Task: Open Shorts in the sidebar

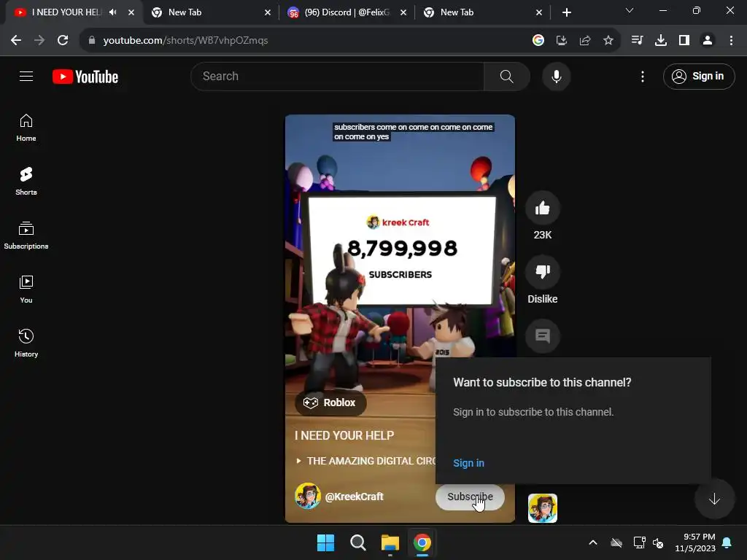Action: [x=26, y=182]
